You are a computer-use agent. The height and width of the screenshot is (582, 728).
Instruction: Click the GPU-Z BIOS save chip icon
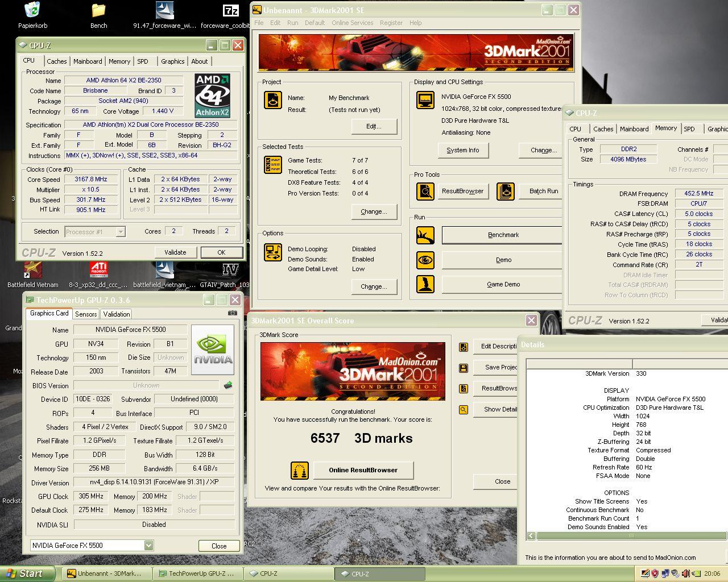228,385
